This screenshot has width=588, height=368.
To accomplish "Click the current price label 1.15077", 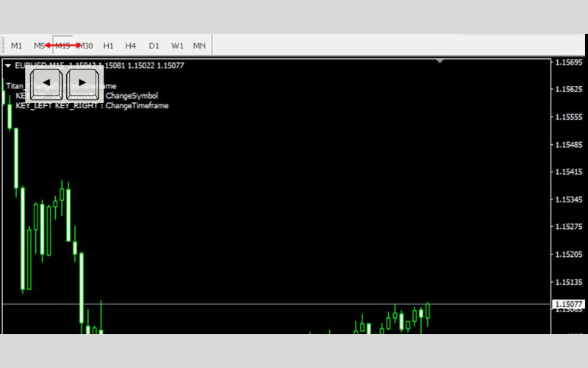I will tap(569, 304).
